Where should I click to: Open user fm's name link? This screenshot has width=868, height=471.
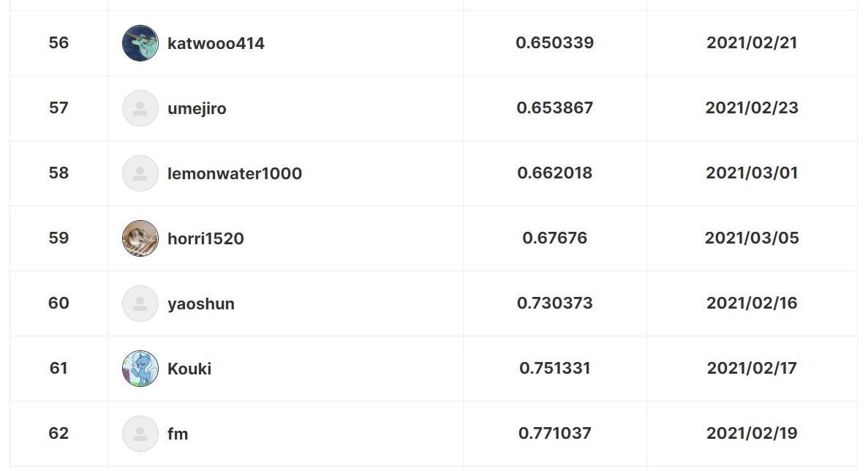(x=178, y=434)
